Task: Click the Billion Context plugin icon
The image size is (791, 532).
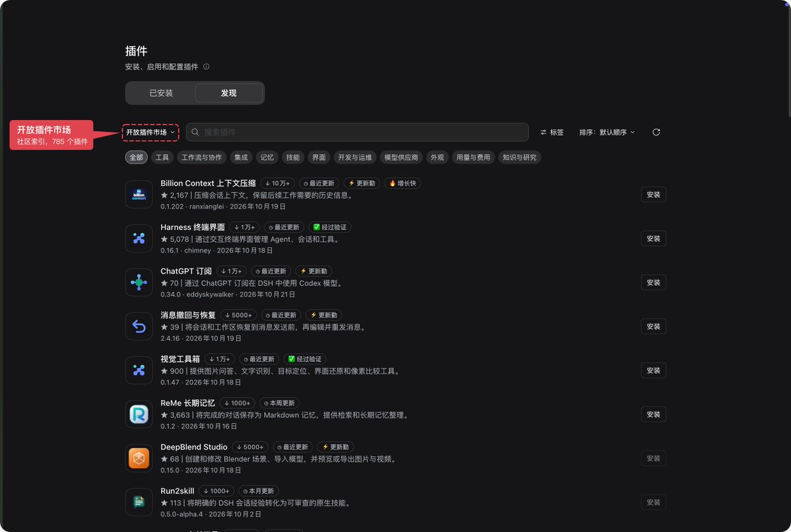Action: (139, 194)
